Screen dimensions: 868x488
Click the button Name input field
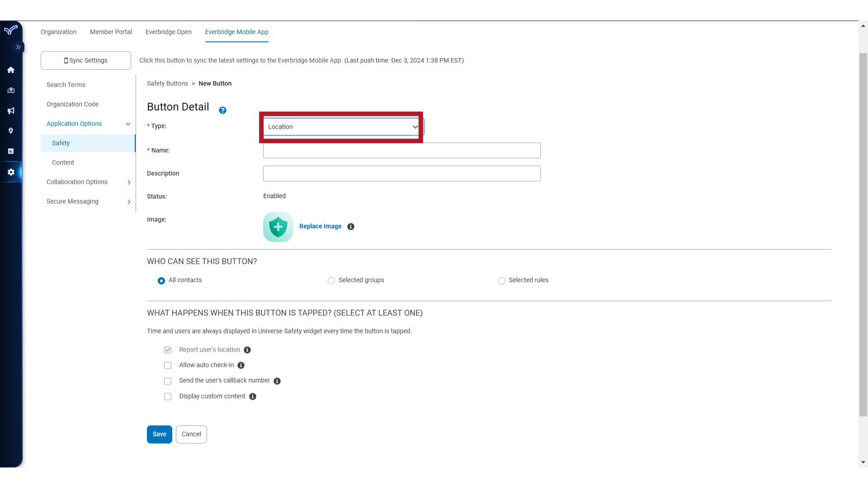pyautogui.click(x=401, y=150)
